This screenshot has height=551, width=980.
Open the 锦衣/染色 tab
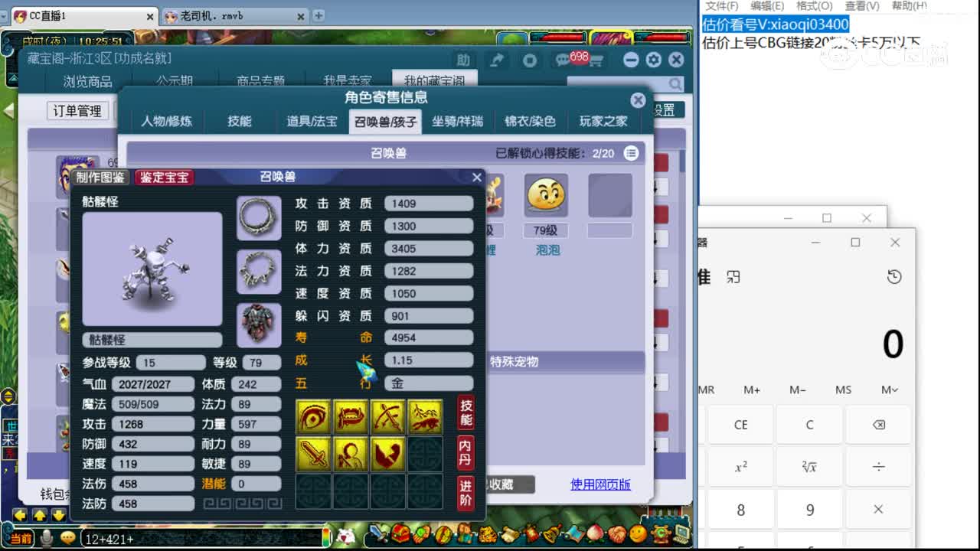click(x=530, y=121)
